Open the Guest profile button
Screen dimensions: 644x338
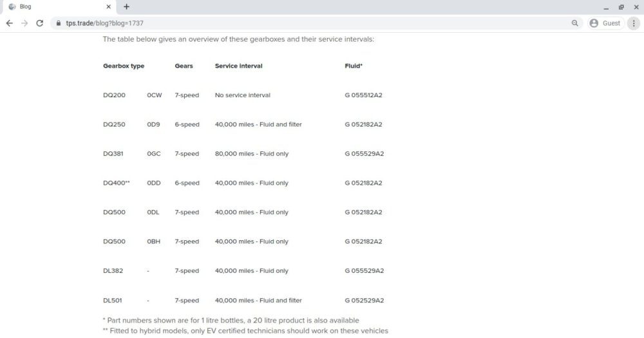[605, 23]
